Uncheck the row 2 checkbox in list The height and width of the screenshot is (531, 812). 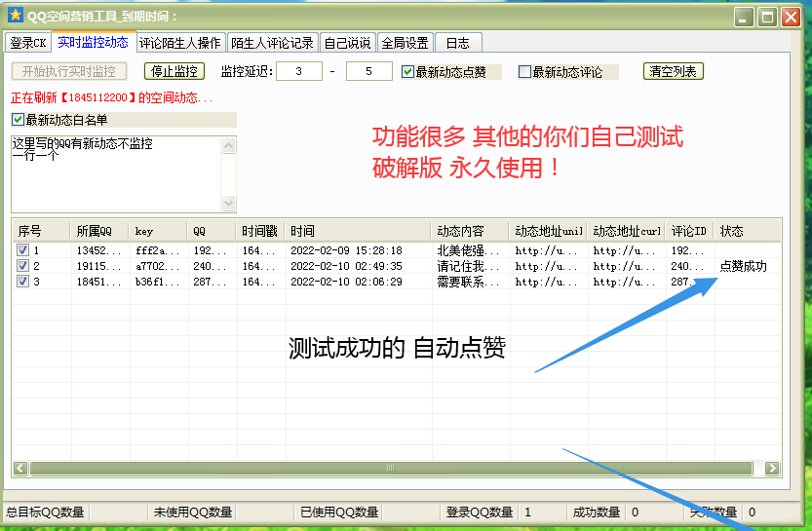22,266
